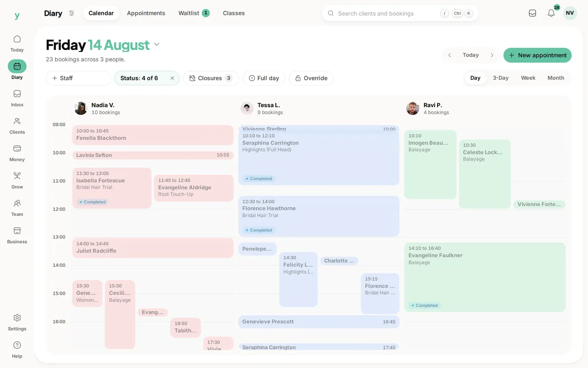Toggle the Full day view
Image resolution: width=588 pixels, height=368 pixels.
[x=264, y=78]
